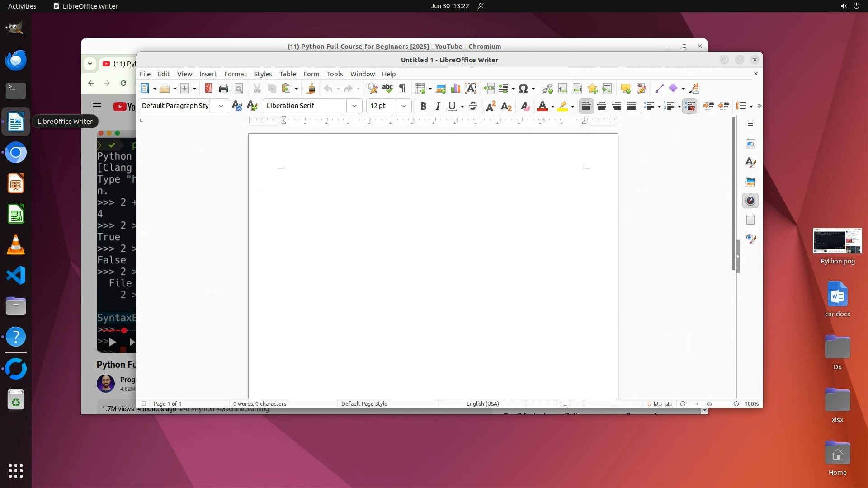This screenshot has width=868, height=488.
Task: Click the Insert Hyperlink icon
Action: coord(547,89)
